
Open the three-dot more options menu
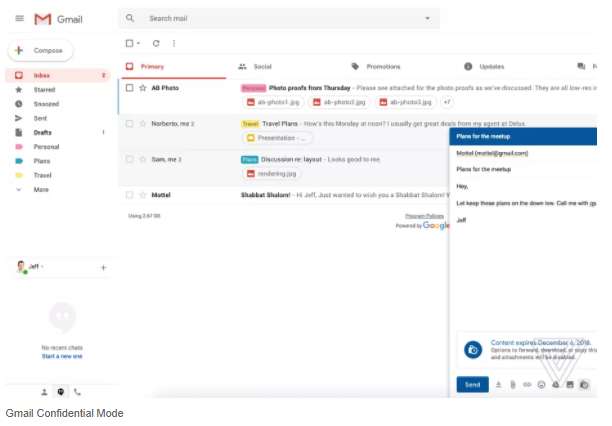[x=174, y=43]
